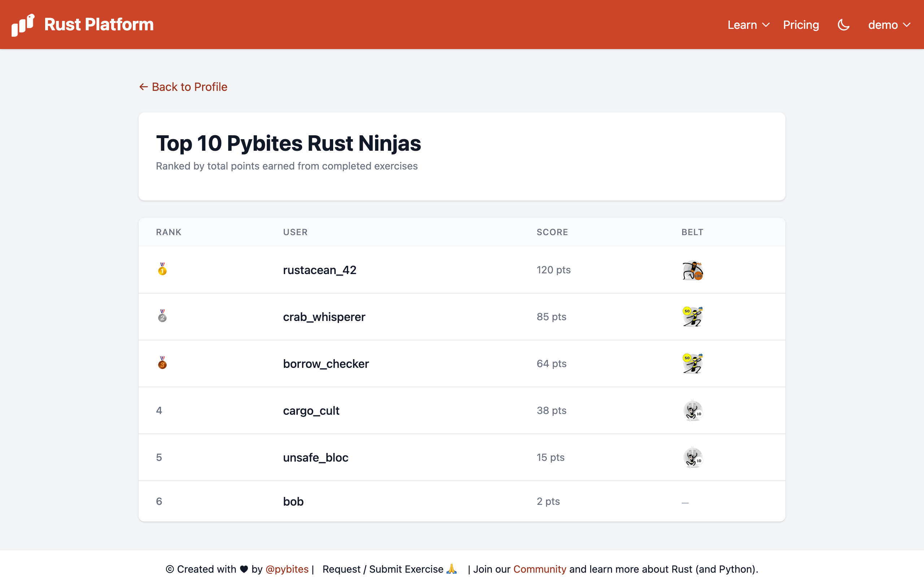Click rustacean_42's 100 belt ninja badge

692,270
